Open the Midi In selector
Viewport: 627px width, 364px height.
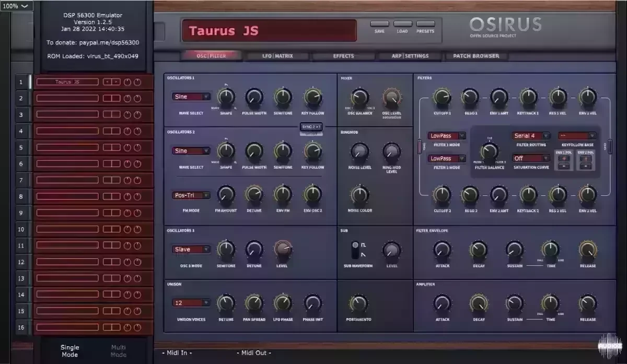click(x=177, y=353)
